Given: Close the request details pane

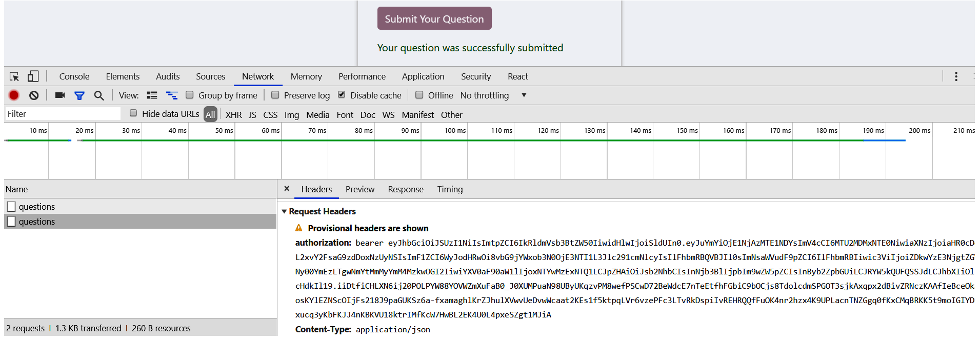Looking at the screenshot, I should pyautogui.click(x=287, y=189).
